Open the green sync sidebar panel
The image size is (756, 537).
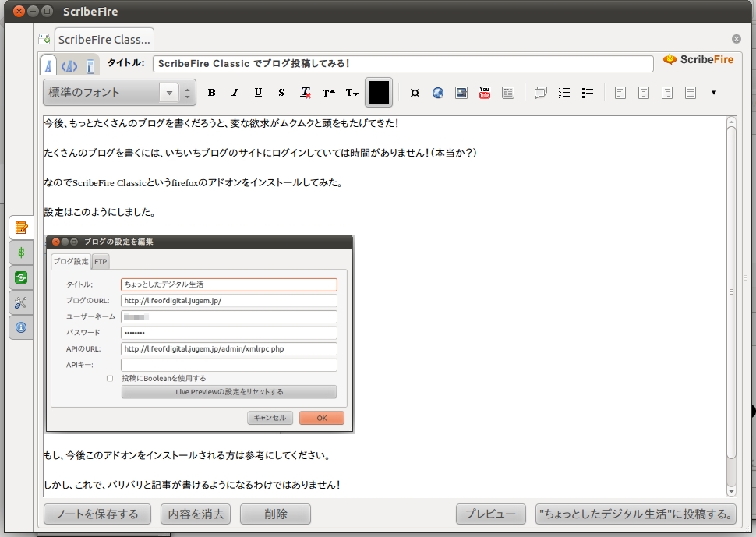21,277
